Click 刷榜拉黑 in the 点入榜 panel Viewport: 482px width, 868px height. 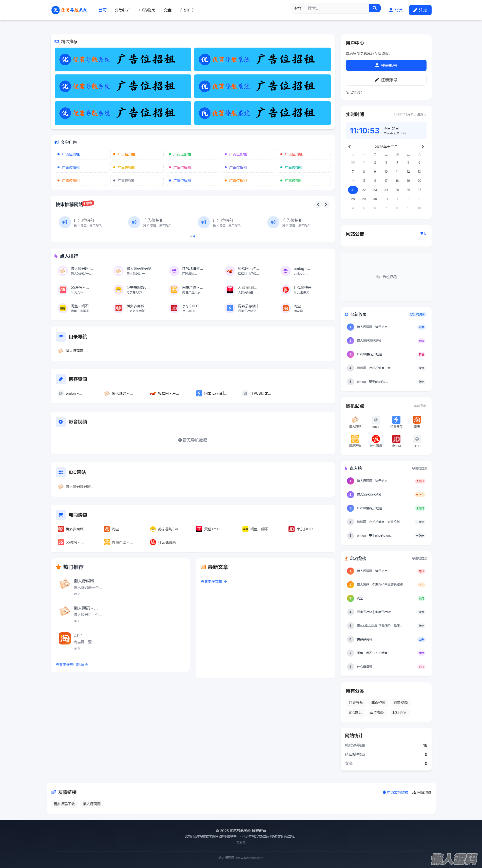[420, 468]
